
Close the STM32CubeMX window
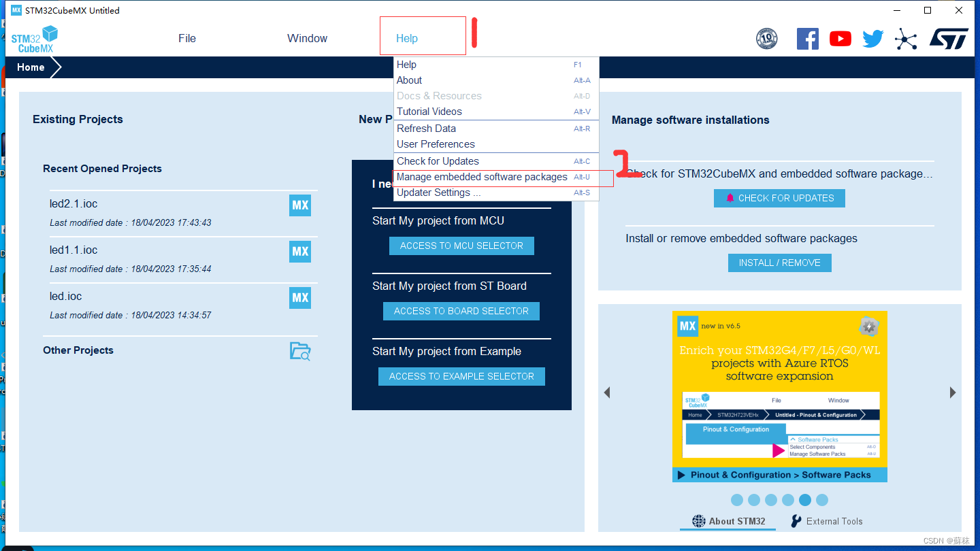959,10
